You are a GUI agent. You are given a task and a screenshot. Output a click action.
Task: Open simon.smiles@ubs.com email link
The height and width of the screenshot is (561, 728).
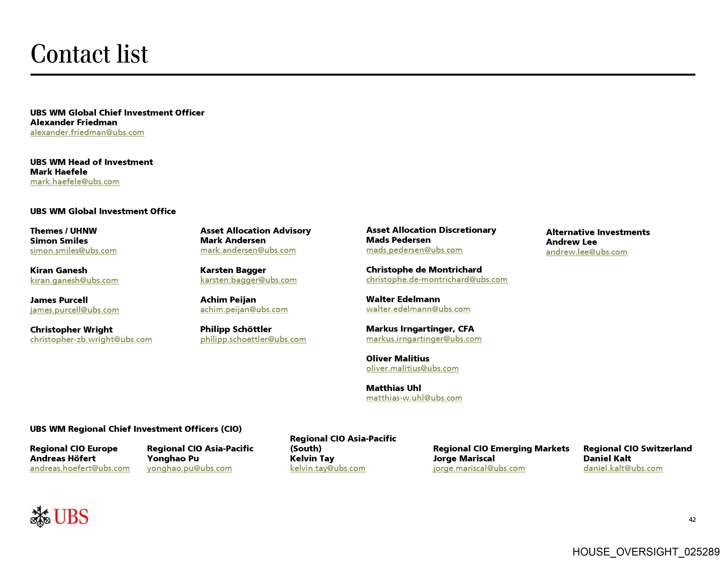73,251
